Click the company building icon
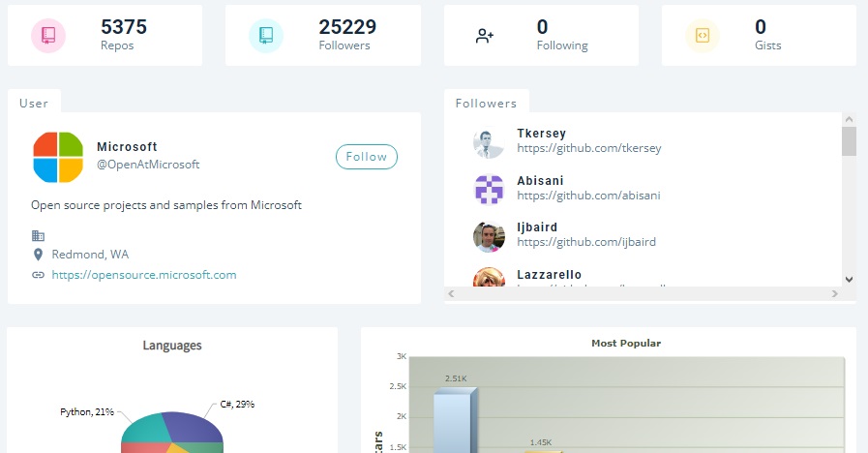This screenshot has width=868, height=453. (38, 235)
